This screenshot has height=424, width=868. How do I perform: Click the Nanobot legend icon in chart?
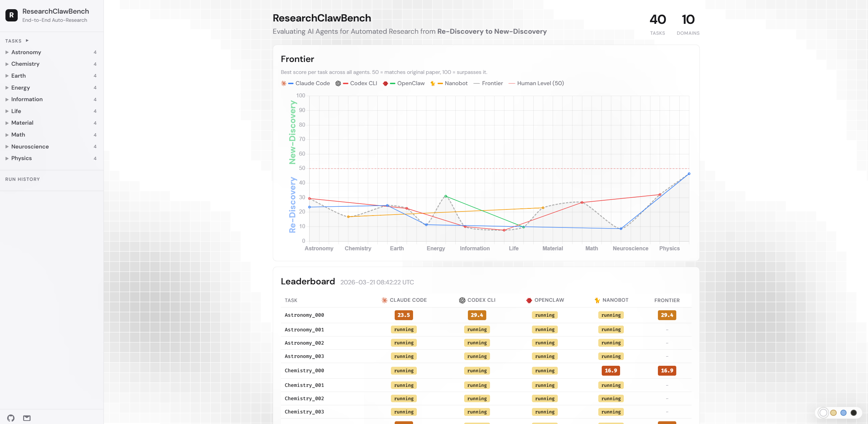click(432, 83)
